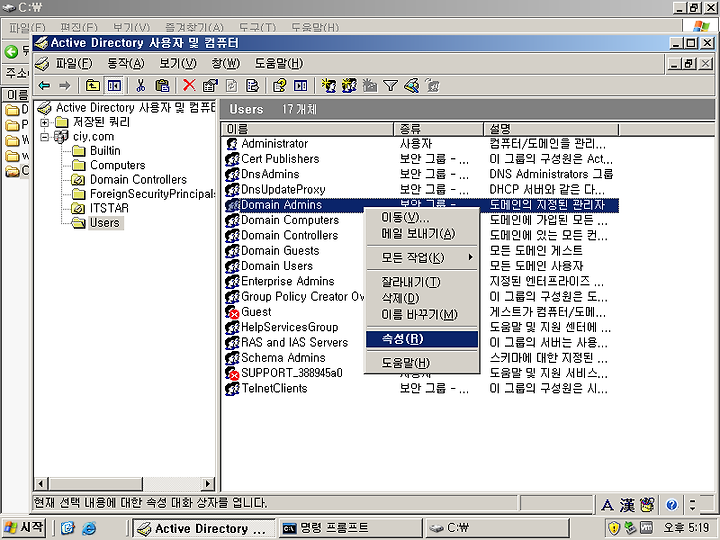Click the Properties toolbar icon
This screenshot has height=540, width=720.
point(210,85)
